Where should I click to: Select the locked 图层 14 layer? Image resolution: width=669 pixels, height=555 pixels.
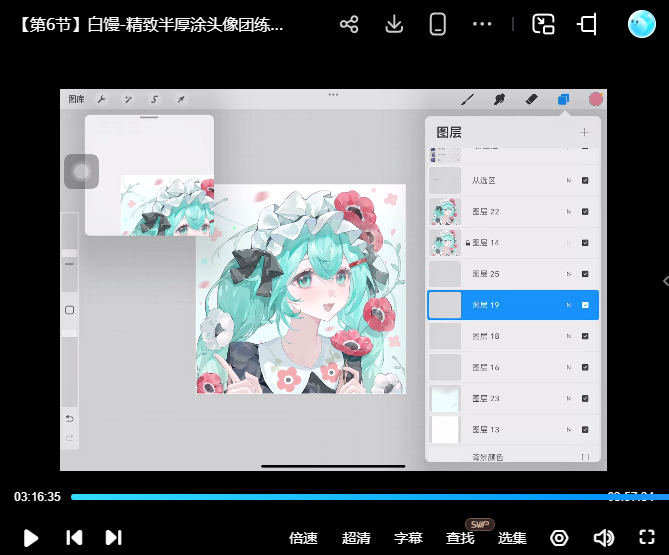tap(513, 243)
